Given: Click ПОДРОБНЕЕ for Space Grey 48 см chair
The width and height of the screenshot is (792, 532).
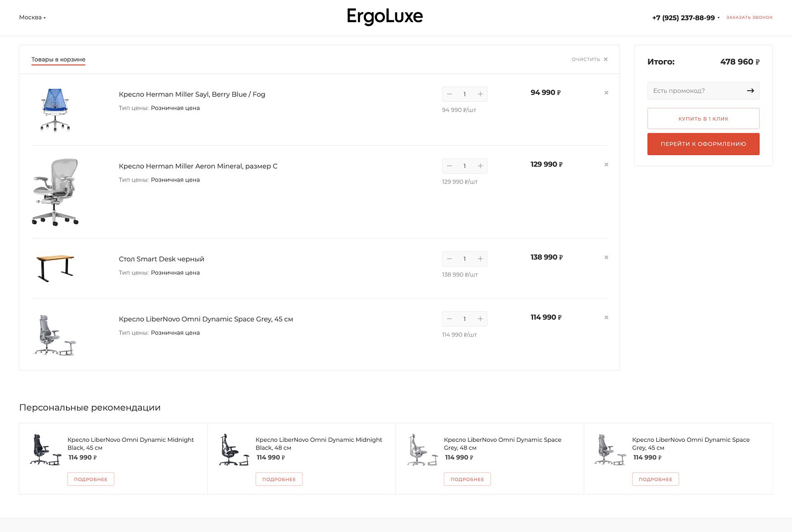Looking at the screenshot, I should tap(467, 479).
